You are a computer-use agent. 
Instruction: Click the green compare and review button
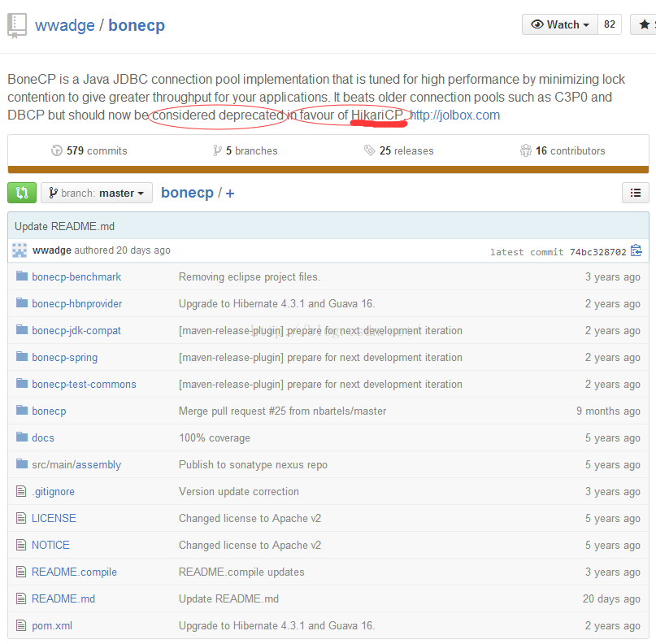pos(22,193)
